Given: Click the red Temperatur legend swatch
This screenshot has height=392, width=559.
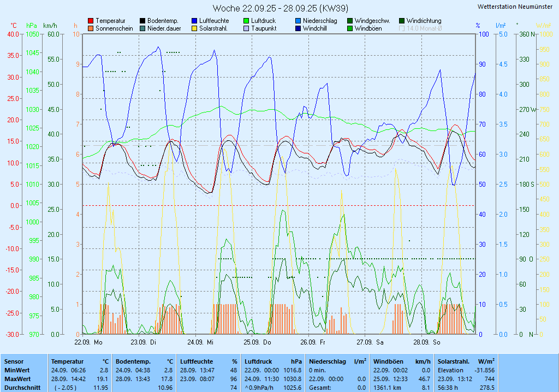Looking at the screenshot, I should 91,21.
